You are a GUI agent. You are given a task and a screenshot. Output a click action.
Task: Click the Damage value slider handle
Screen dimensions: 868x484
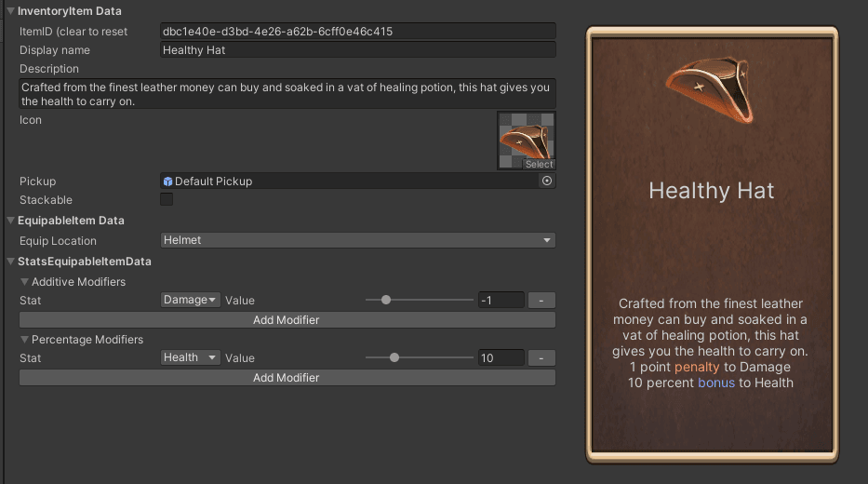[386, 301]
